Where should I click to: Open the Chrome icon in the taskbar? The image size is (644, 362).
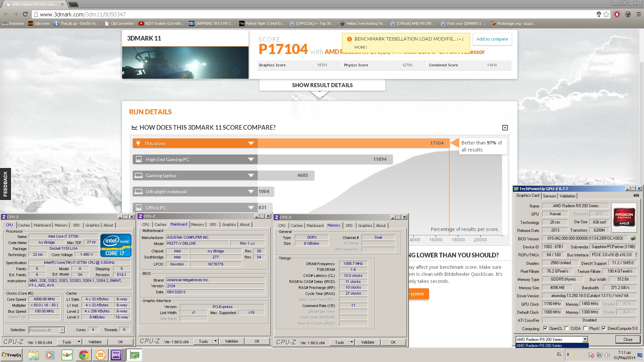84,355
